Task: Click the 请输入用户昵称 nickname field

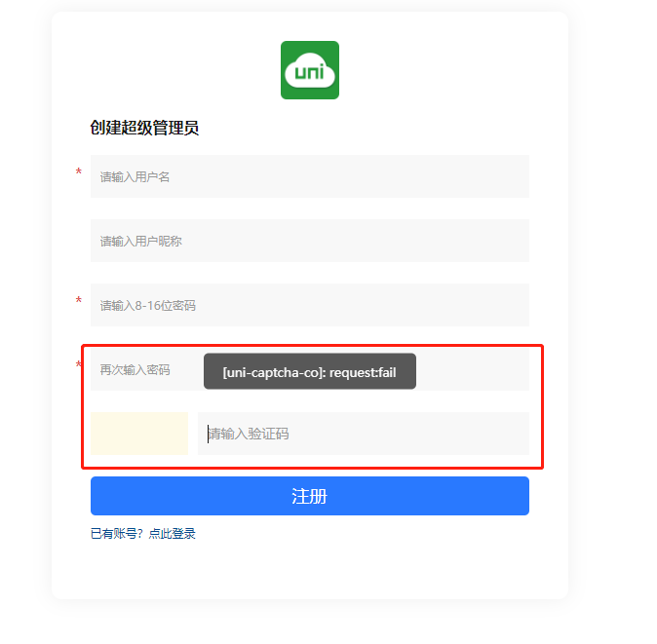Action: (309, 241)
